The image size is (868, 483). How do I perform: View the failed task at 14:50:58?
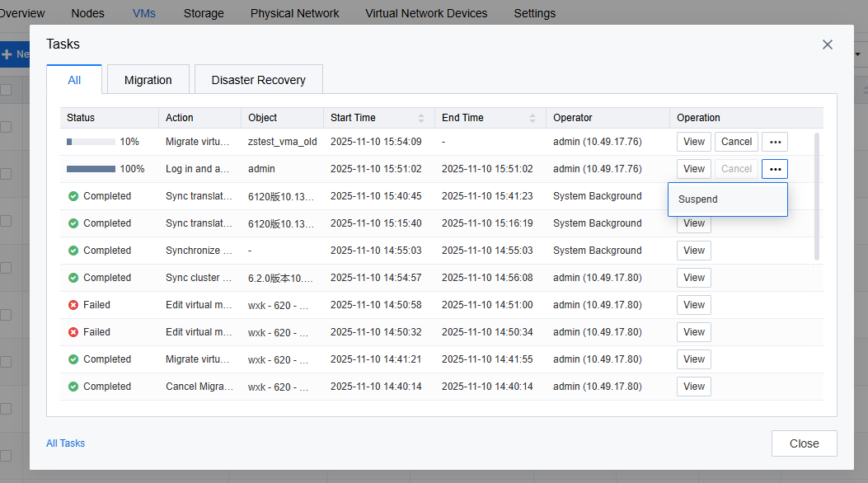pos(693,305)
